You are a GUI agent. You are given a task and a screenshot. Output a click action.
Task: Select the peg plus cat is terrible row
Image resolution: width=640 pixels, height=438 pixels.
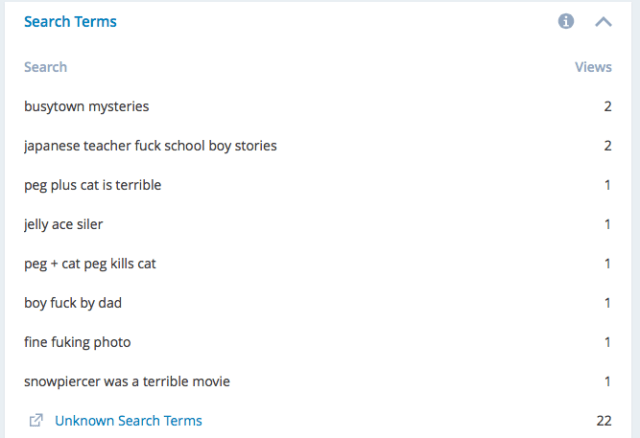point(92,185)
